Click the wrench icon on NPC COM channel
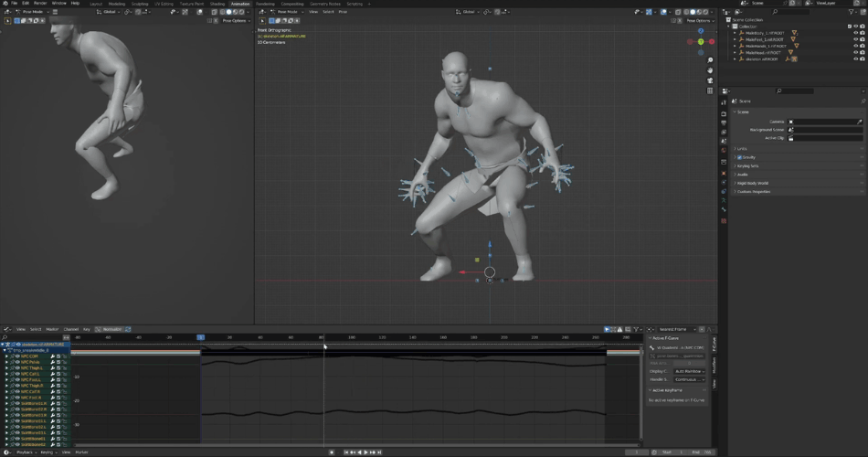 [53, 356]
